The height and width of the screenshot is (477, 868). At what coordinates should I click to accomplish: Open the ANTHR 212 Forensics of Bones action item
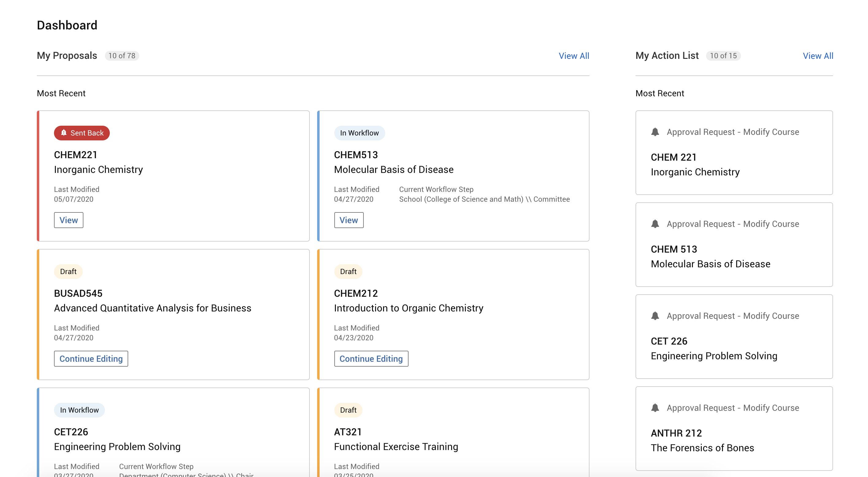734,429
